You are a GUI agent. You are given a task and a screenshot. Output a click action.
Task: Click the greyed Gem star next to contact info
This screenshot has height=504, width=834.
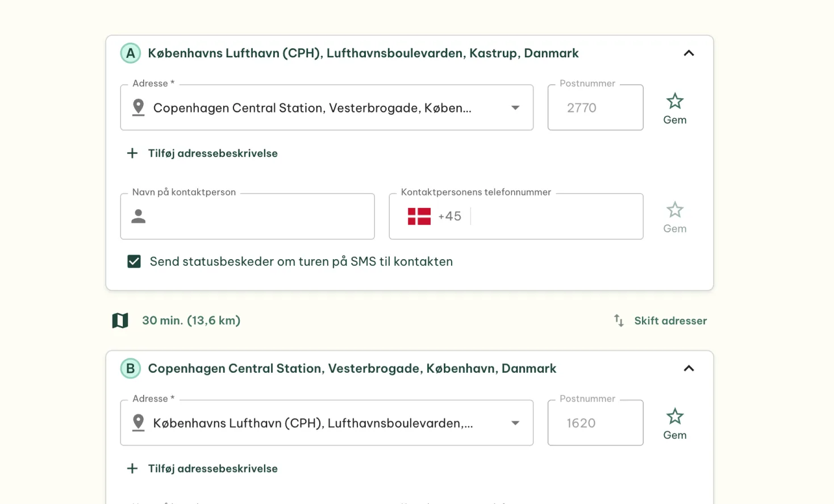674,210
